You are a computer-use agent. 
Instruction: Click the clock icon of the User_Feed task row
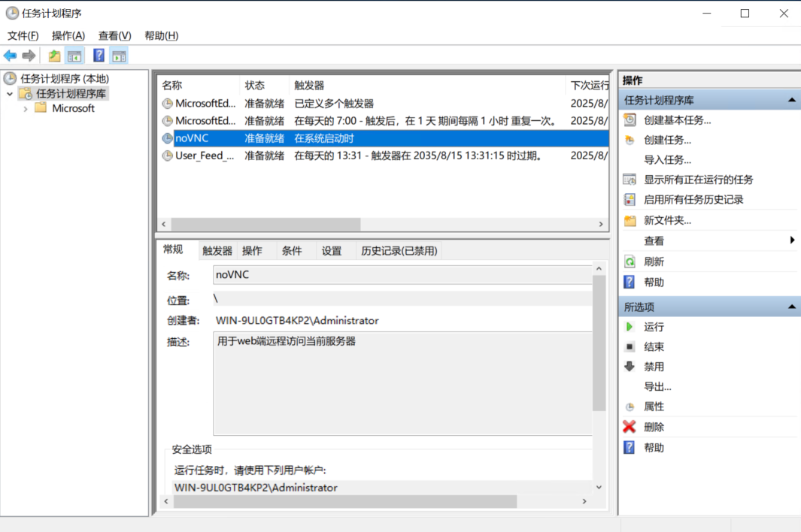[167, 156]
